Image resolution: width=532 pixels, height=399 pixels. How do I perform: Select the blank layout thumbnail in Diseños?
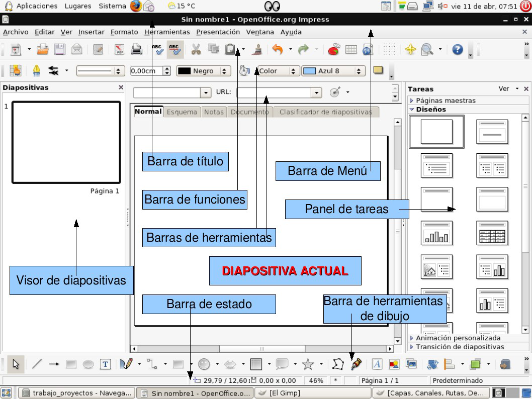coord(436,131)
